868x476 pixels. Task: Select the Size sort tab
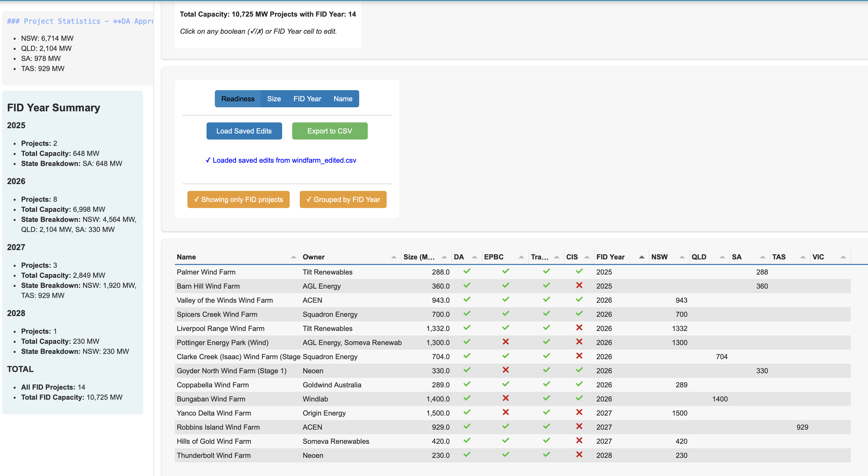[274, 99]
